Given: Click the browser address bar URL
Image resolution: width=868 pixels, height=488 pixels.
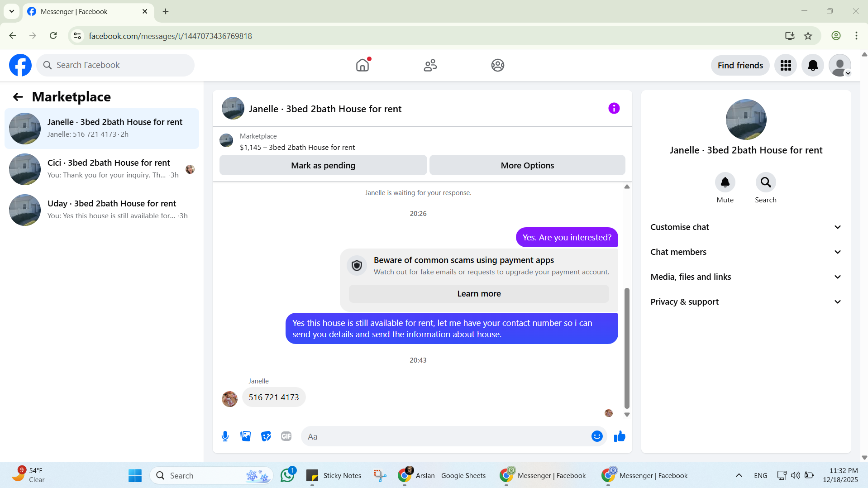Looking at the screenshot, I should [x=170, y=36].
